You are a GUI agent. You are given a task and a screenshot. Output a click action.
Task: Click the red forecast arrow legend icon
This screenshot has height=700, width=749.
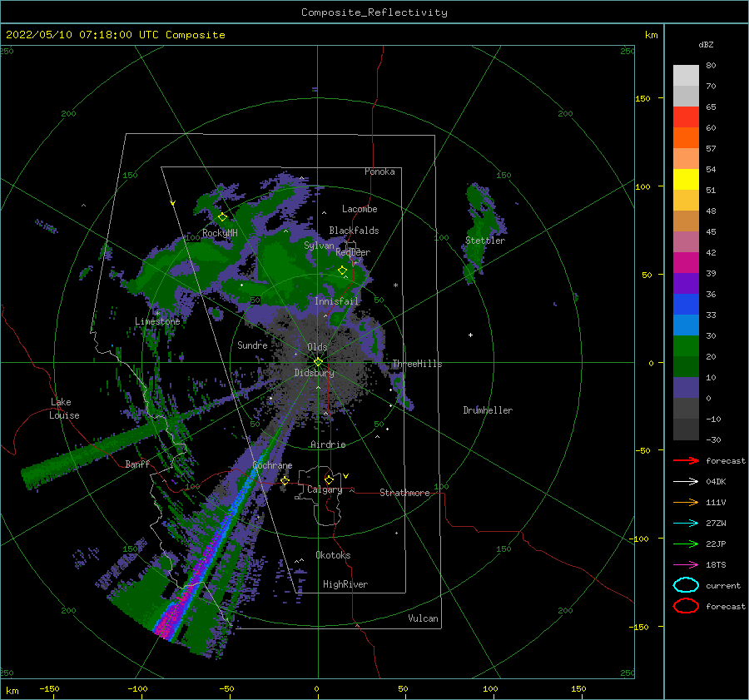(x=686, y=460)
